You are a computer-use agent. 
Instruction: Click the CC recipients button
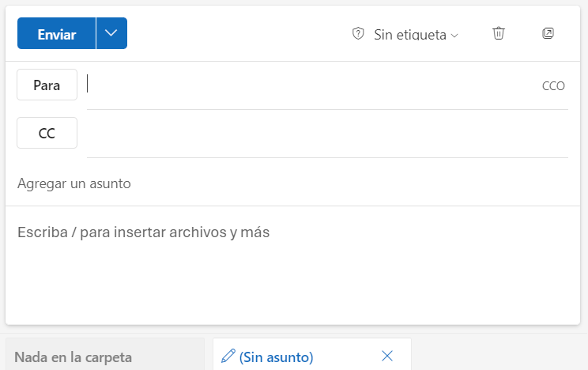[47, 134]
